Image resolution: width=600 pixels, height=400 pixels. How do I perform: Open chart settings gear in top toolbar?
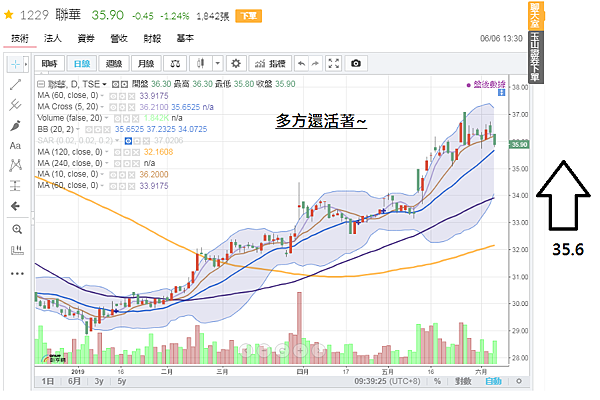point(236,64)
